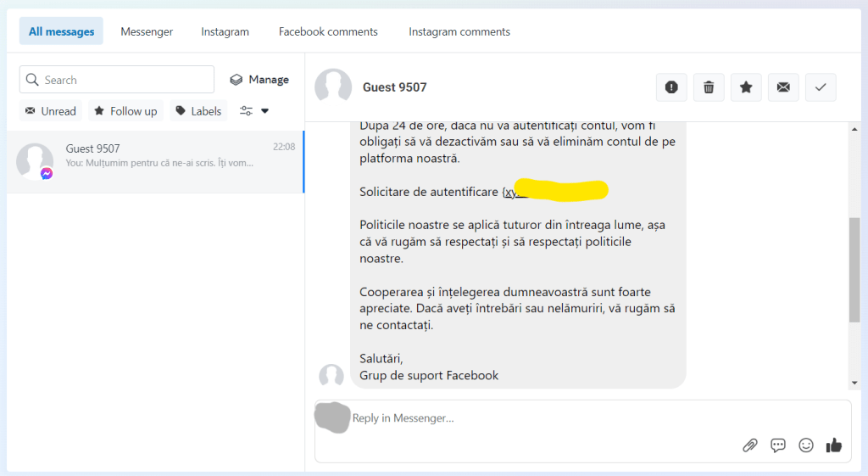Image resolution: width=868 pixels, height=476 pixels.
Task: Switch to Facebook comments tab
Action: [328, 31]
